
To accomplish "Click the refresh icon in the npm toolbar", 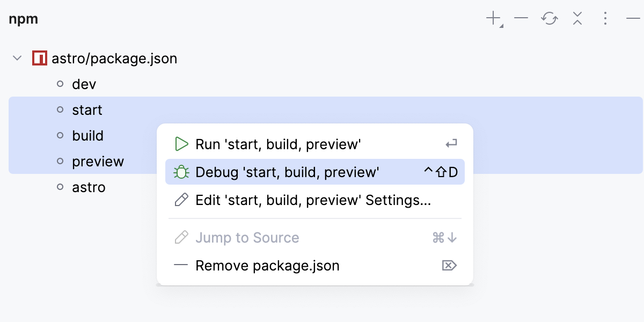I will [548, 19].
